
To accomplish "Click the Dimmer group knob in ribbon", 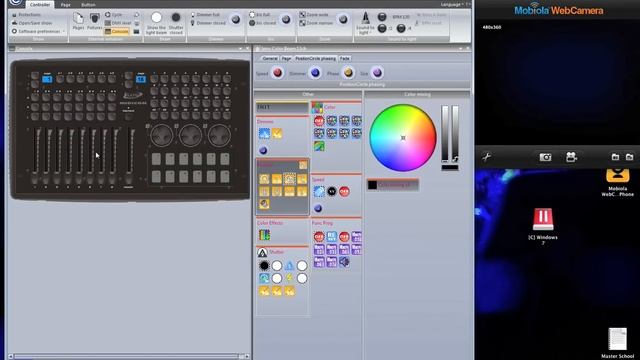I will pos(236,19).
